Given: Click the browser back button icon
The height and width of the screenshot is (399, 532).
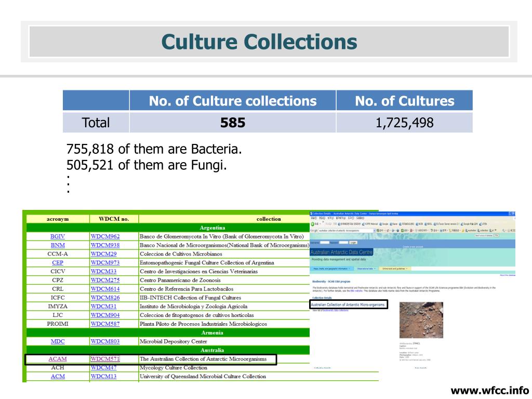Looking at the screenshot, I should (x=313, y=224).
